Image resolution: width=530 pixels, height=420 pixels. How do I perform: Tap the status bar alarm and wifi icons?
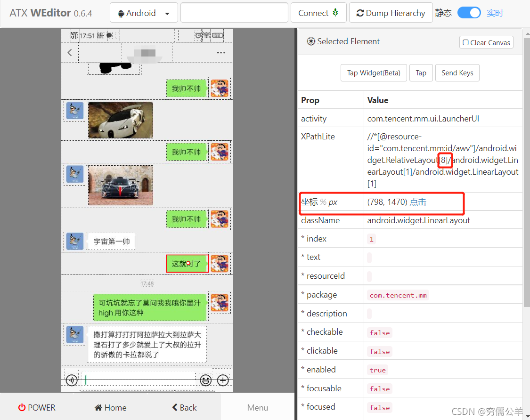click(202, 35)
